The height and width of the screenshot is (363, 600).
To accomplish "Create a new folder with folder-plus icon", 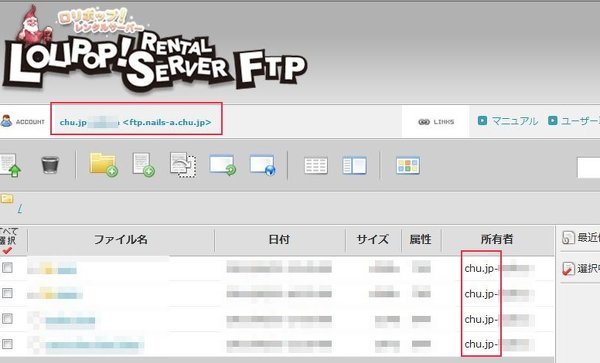I will click(103, 164).
